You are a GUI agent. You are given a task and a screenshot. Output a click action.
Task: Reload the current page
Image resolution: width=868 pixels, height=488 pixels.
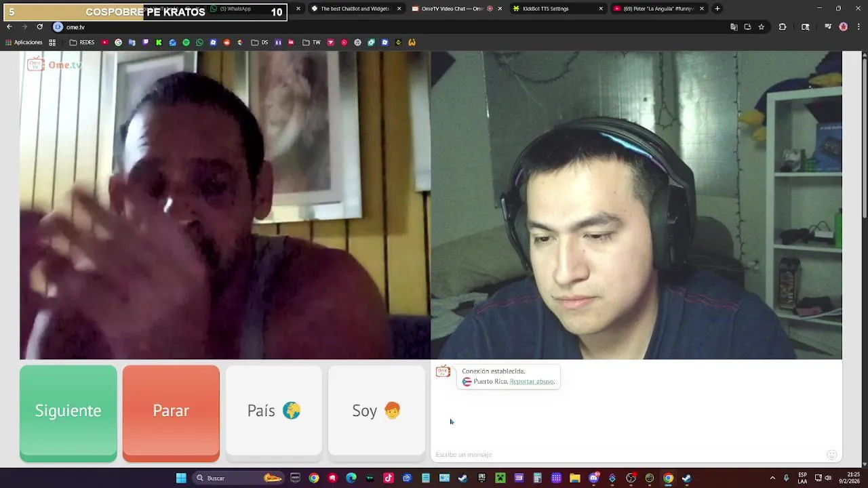tap(40, 27)
